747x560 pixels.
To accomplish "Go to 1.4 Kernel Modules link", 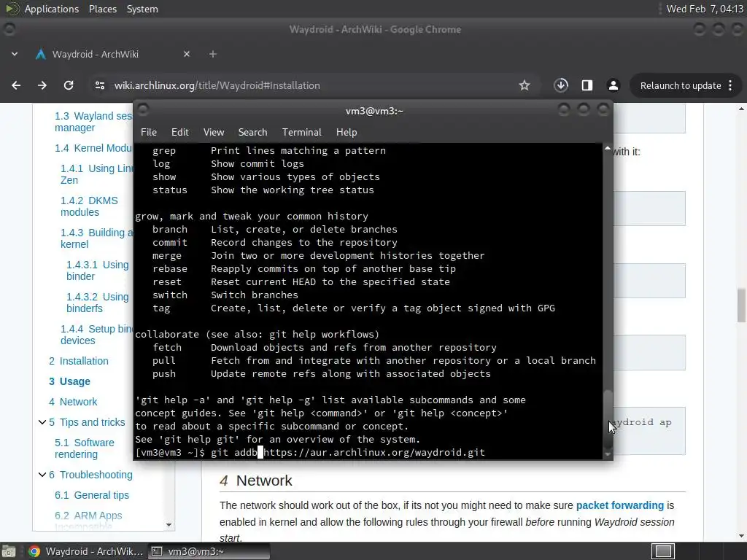I will [93, 148].
